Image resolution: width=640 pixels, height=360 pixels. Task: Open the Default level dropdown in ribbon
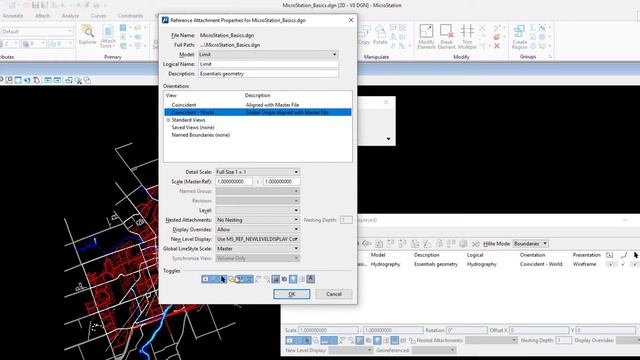click(37, 31)
